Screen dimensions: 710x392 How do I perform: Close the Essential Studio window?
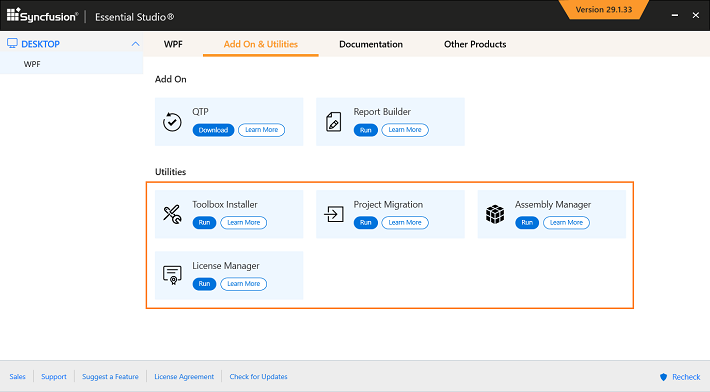click(x=696, y=15)
